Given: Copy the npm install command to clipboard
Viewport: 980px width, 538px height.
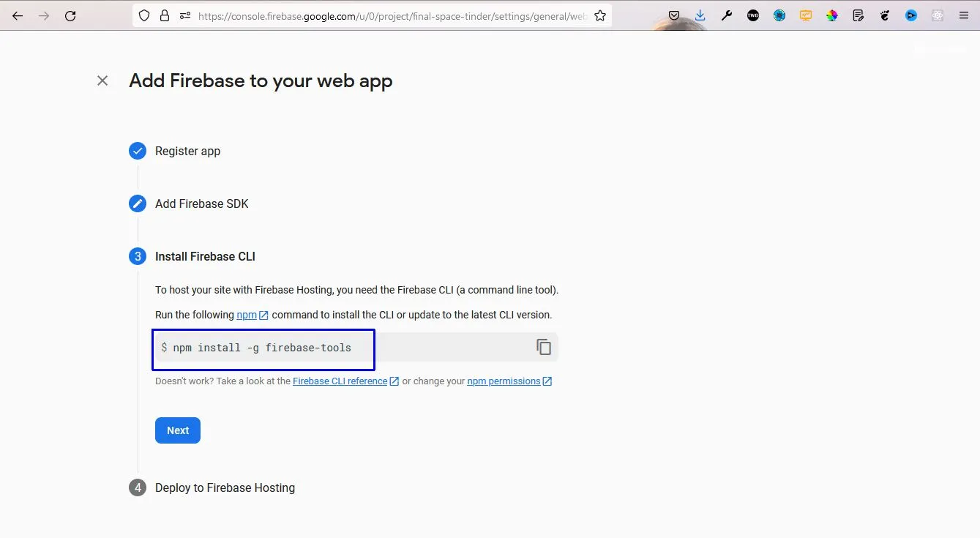Looking at the screenshot, I should pos(544,347).
